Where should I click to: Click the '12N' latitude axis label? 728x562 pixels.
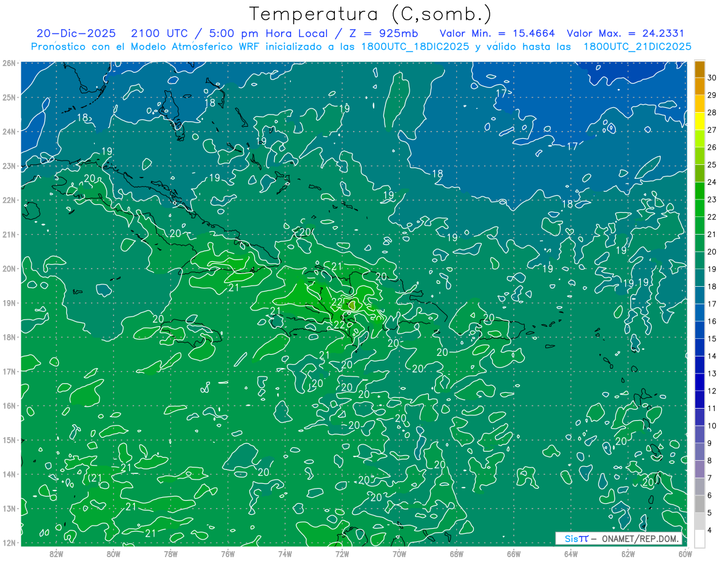[x=8, y=542]
